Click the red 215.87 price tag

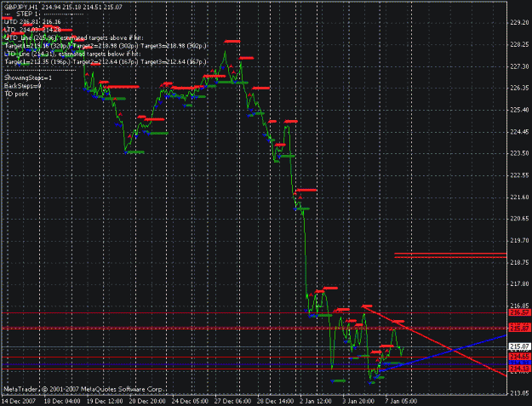519,329
